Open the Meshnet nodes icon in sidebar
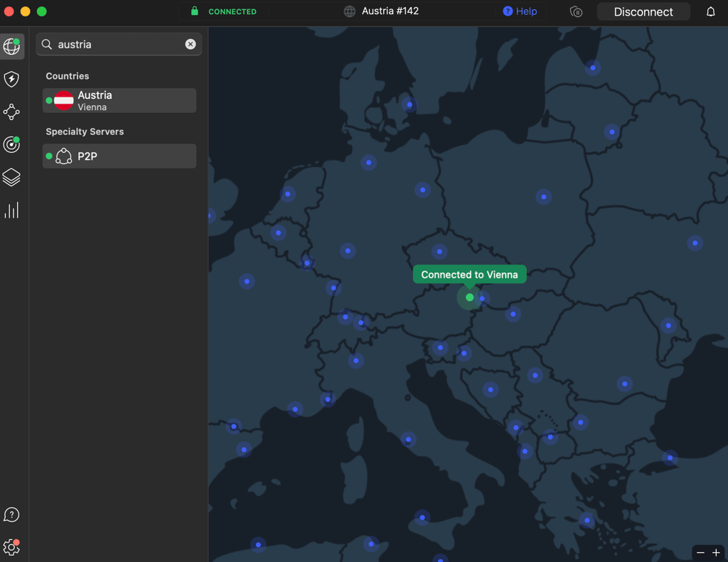Image resolution: width=728 pixels, height=562 pixels. 11,112
